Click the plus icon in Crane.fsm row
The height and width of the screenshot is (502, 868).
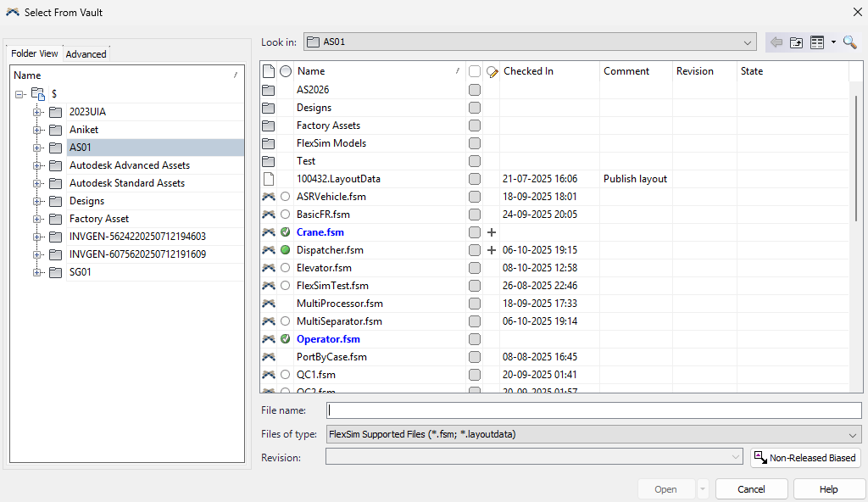tap(492, 232)
